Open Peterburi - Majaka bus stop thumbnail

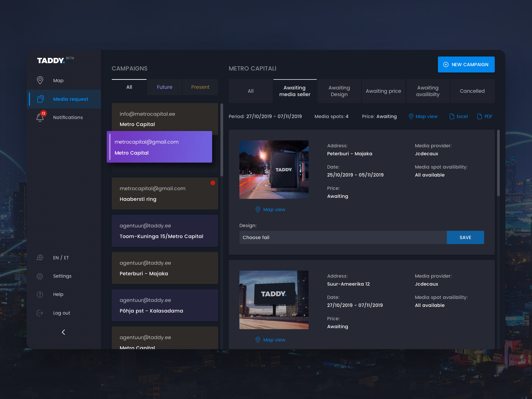pos(274,170)
